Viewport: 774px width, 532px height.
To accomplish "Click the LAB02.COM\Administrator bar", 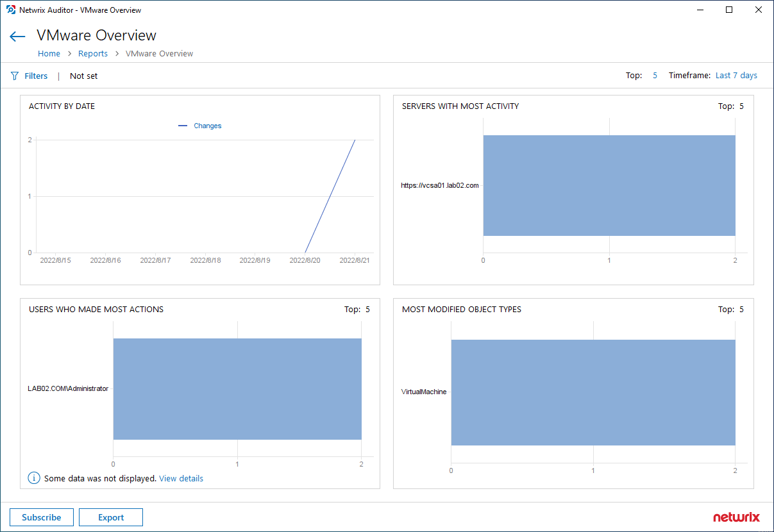I will [x=237, y=389].
